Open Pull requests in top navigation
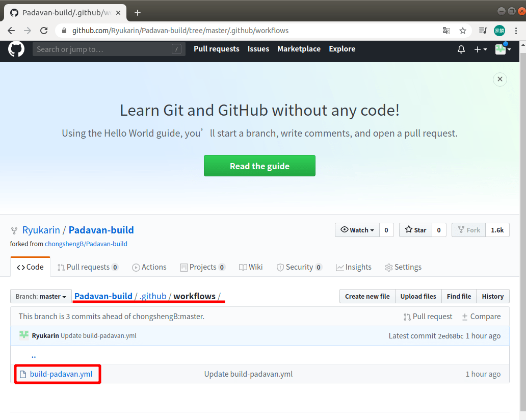The image size is (526, 420). [217, 49]
